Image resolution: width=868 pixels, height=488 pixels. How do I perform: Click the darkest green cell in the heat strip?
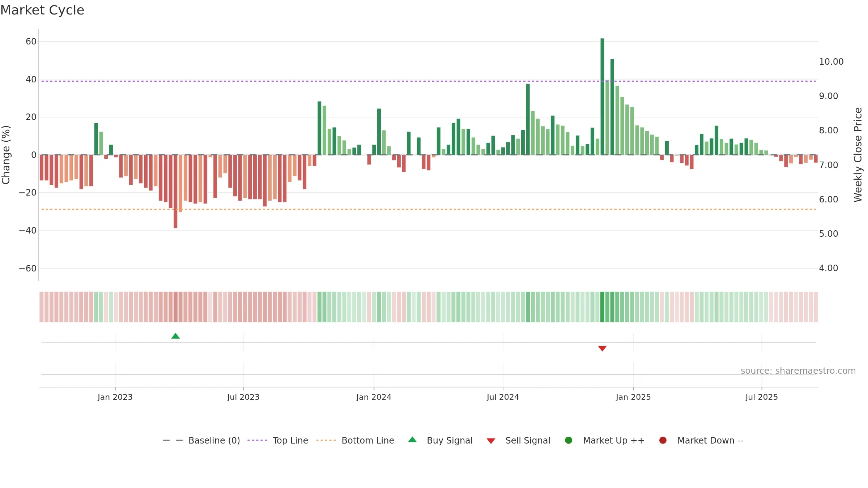pos(602,307)
